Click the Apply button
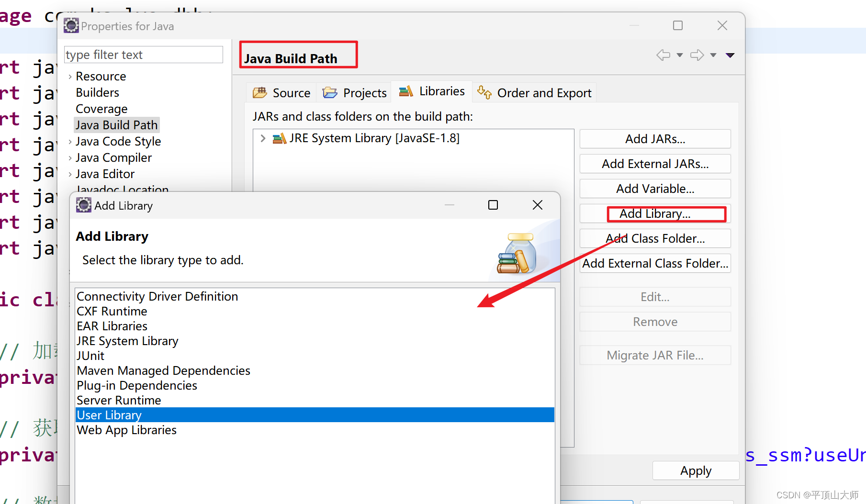Image resolution: width=866 pixels, height=504 pixels. click(696, 470)
